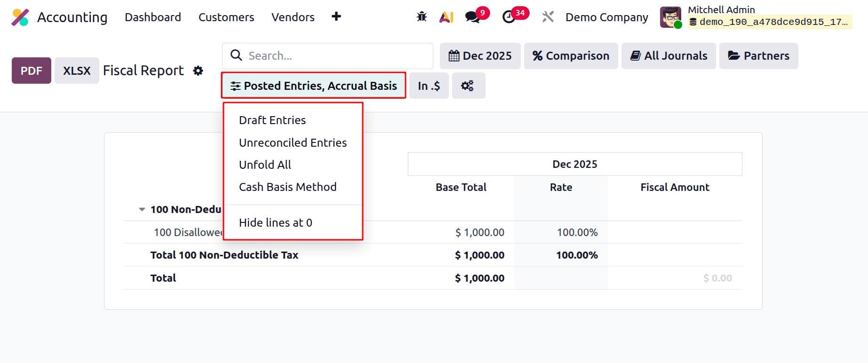The image size is (868, 363).
Task: Click the 100.00% rate in Disallowed row
Action: pos(577,232)
